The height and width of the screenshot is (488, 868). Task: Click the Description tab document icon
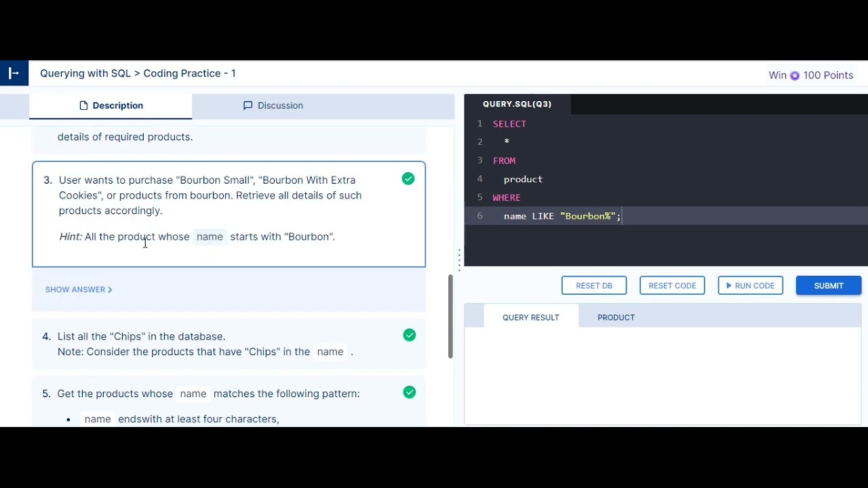point(84,106)
